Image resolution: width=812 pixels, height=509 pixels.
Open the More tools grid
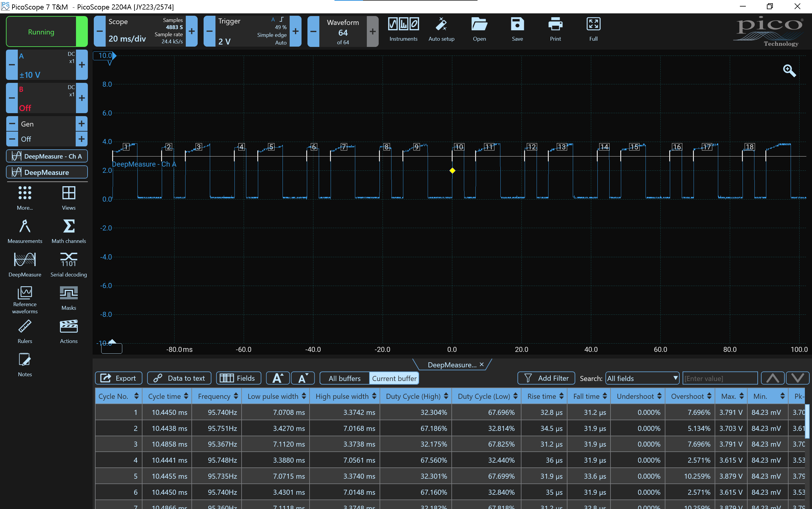point(25,198)
